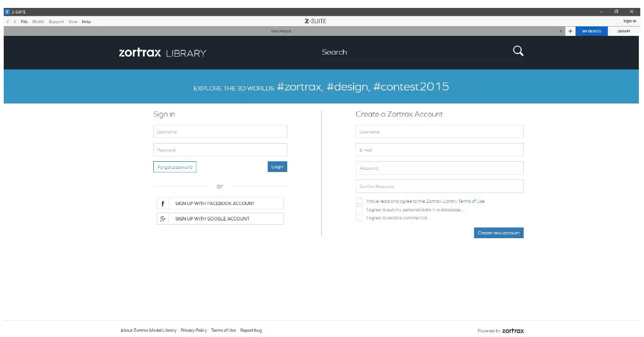Viewport: 644px width, 337px height.
Task: Click the back navigation arrow
Action: click(7, 21)
